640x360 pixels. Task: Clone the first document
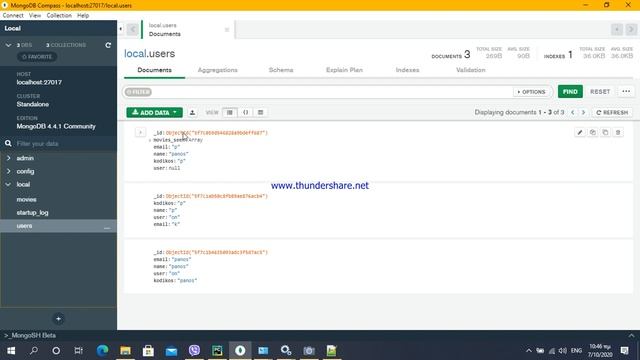point(605,132)
